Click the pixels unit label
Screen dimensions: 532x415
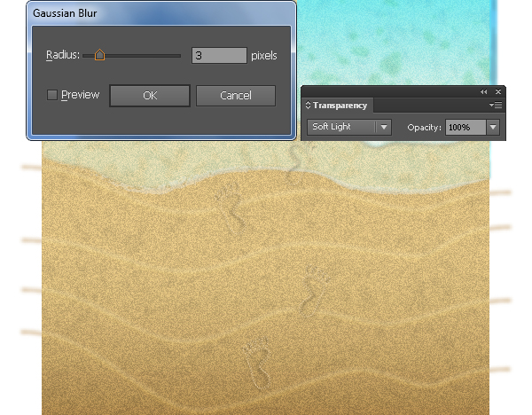264,56
